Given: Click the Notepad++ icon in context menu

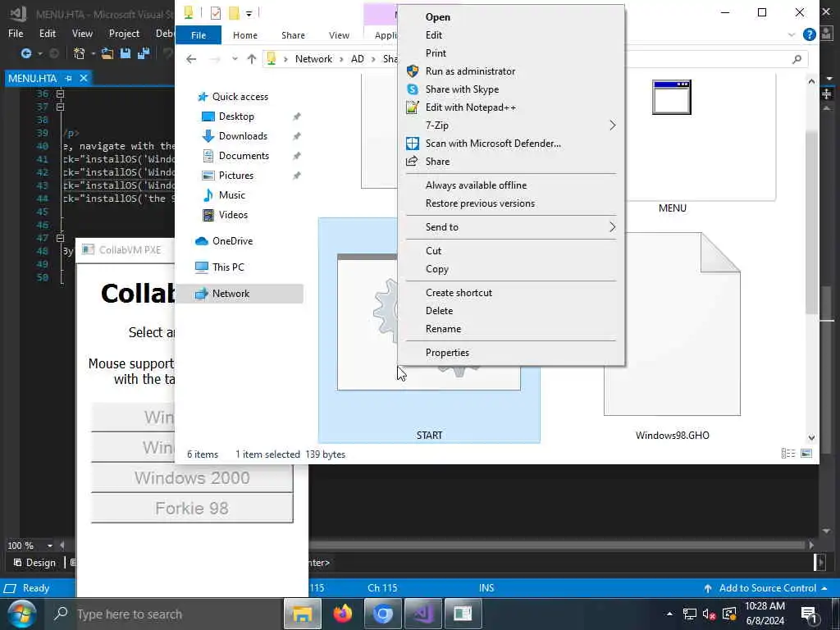Looking at the screenshot, I should (413, 107).
